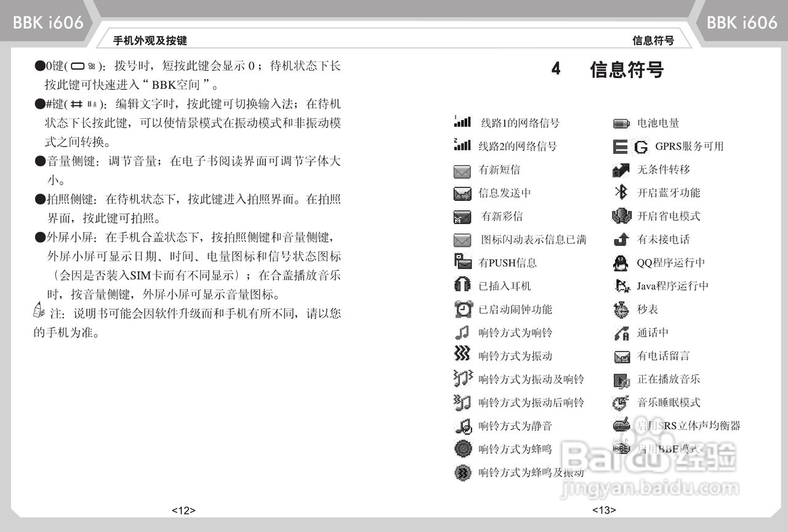
Task: Click the BBE mode icon
Action: pos(622,448)
